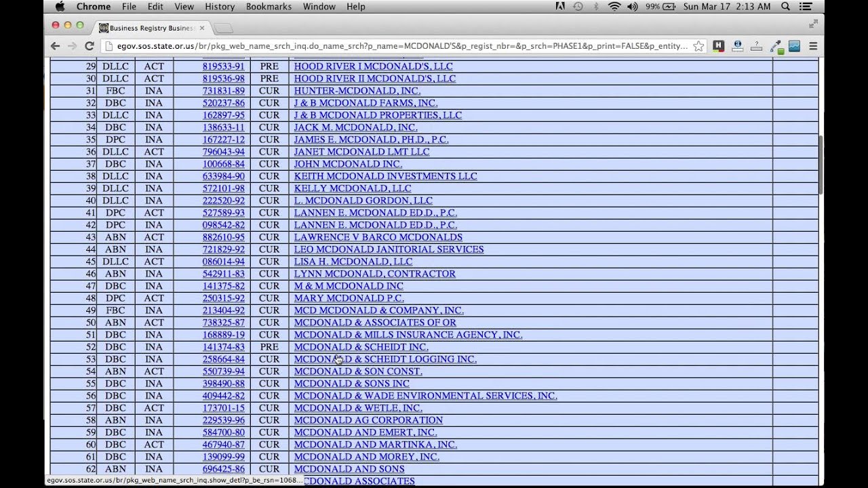
Task: Open registry number 098542-82
Action: tap(224, 225)
